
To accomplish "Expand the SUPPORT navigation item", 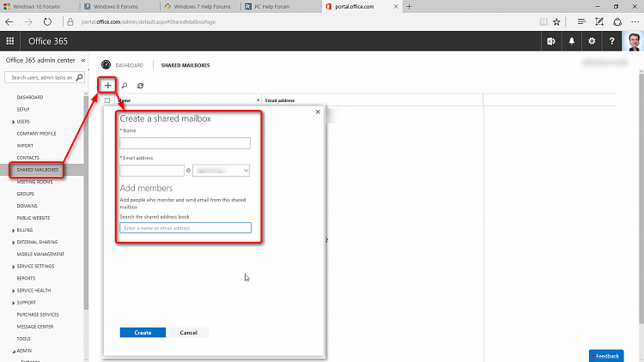I will [x=14, y=303].
